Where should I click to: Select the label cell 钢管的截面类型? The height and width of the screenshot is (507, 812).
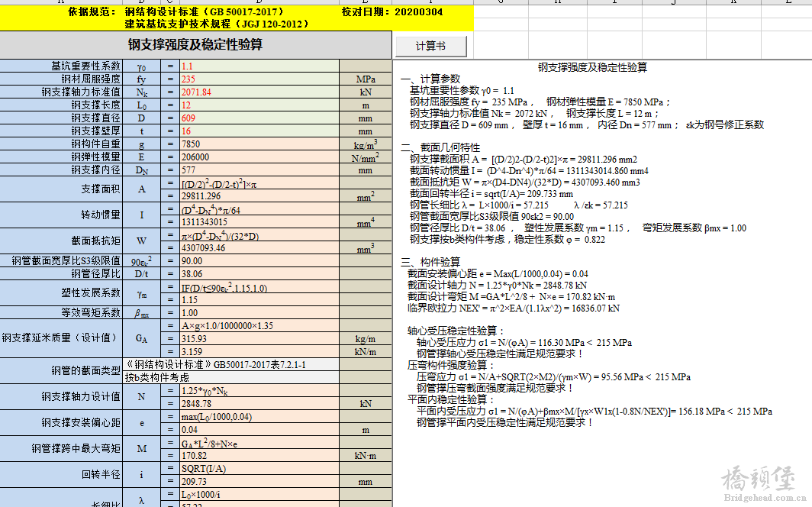pos(61,371)
